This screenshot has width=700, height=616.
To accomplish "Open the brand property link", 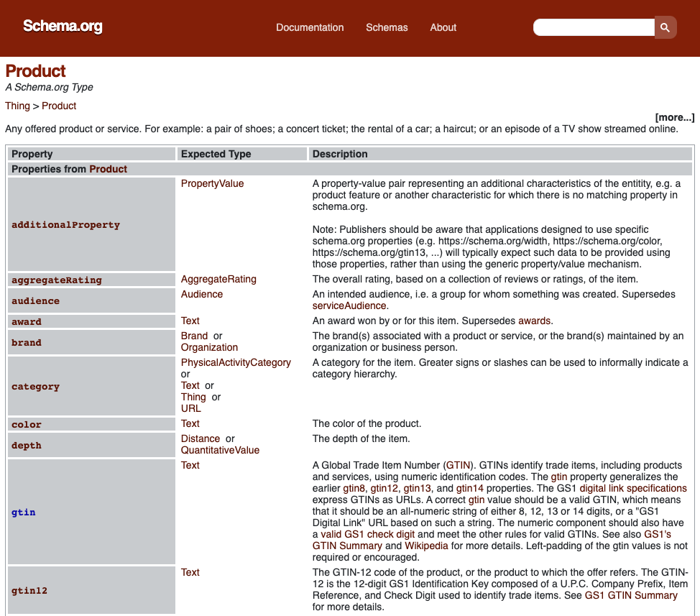I will pyautogui.click(x=27, y=342).
